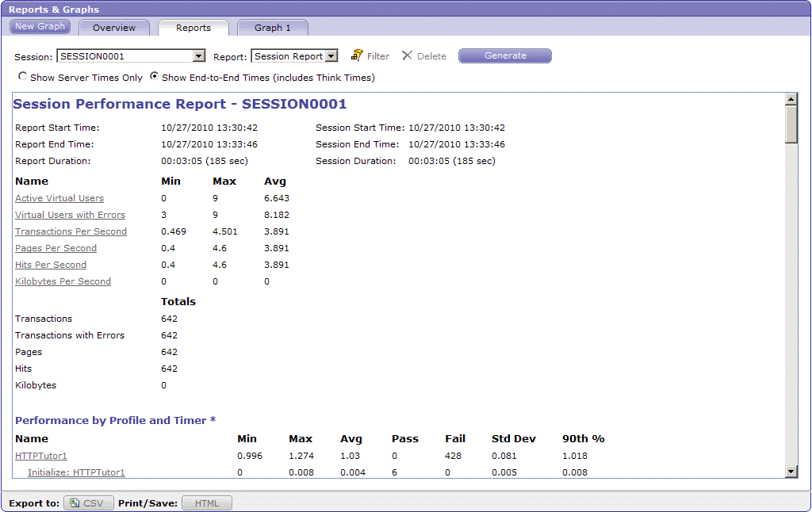812x512 pixels.
Task: Open Kilobytes Per Second link
Action: pos(63,281)
